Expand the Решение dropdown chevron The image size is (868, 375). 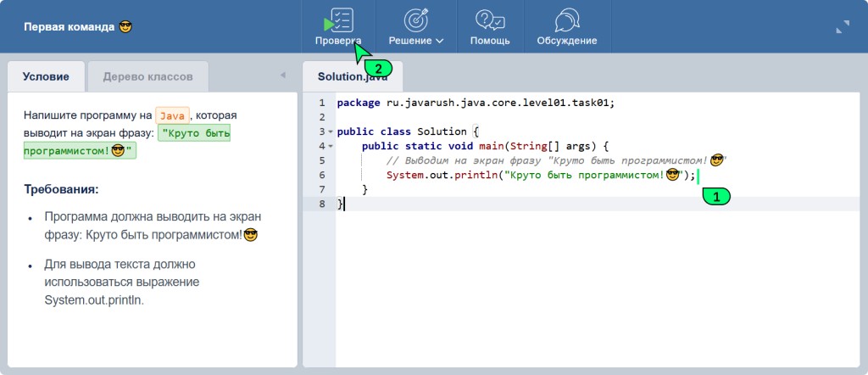[440, 41]
